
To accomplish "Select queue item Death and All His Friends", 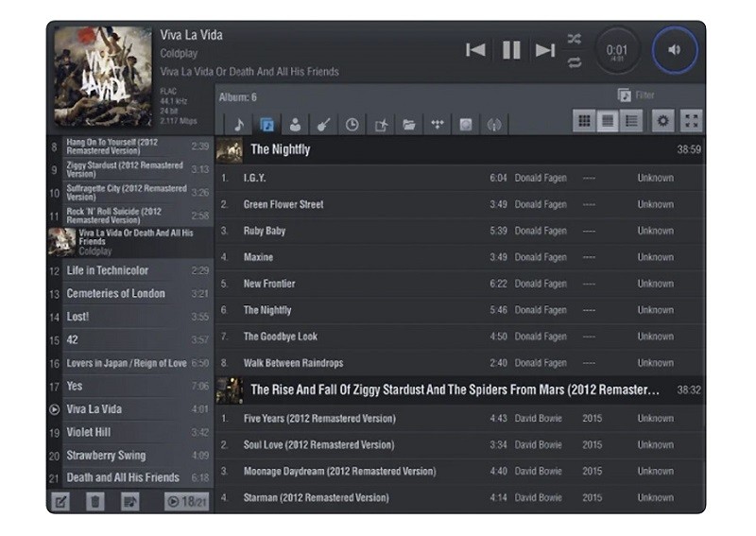I will point(130,478).
